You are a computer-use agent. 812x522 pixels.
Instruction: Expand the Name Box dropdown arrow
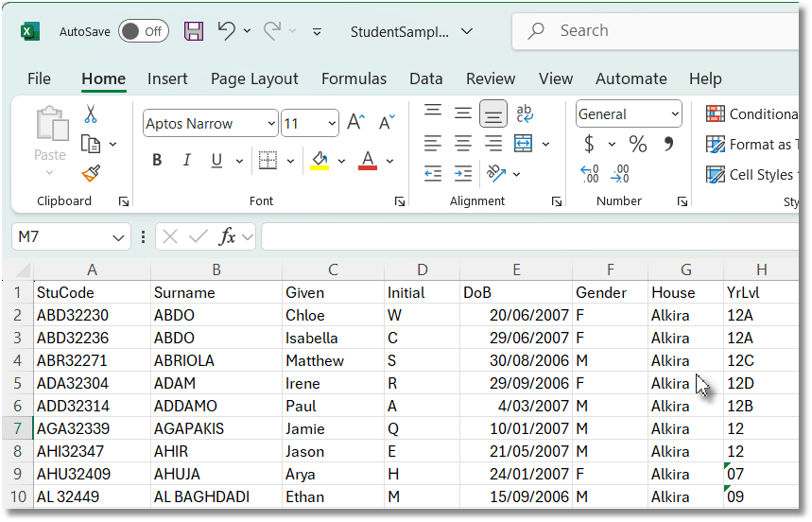point(118,237)
